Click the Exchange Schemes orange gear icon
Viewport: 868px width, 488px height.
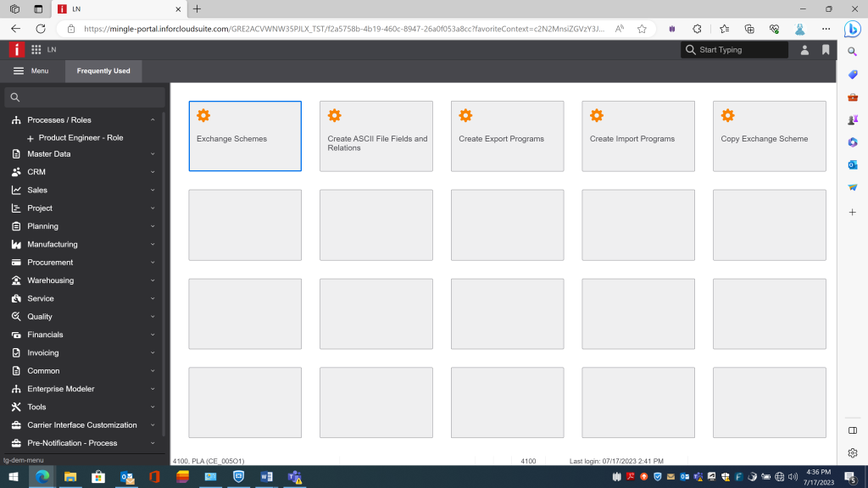point(203,115)
